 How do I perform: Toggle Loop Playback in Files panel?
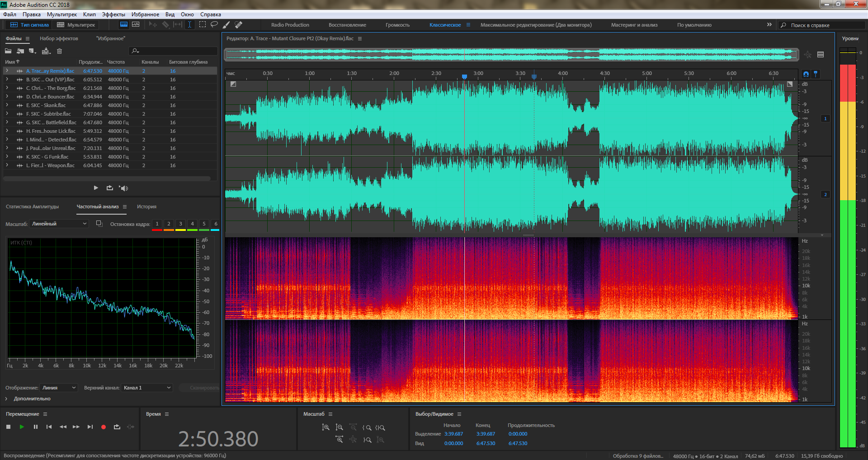click(x=109, y=188)
